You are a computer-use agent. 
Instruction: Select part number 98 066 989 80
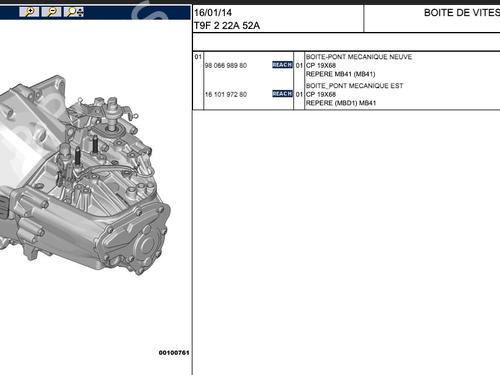[x=226, y=65]
